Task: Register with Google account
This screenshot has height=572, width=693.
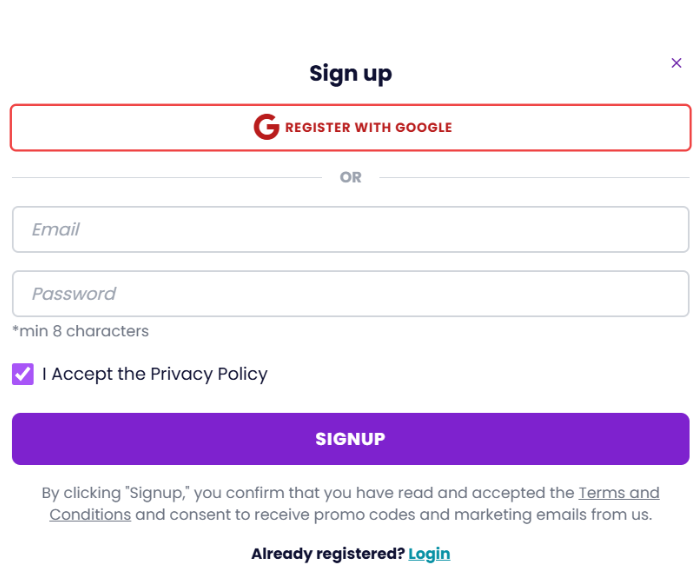Action: (350, 128)
